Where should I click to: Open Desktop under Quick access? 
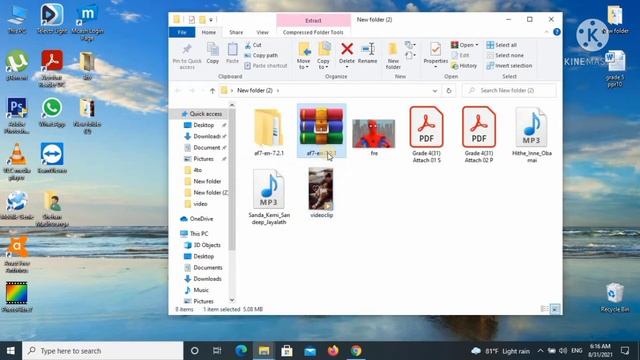(x=203, y=125)
